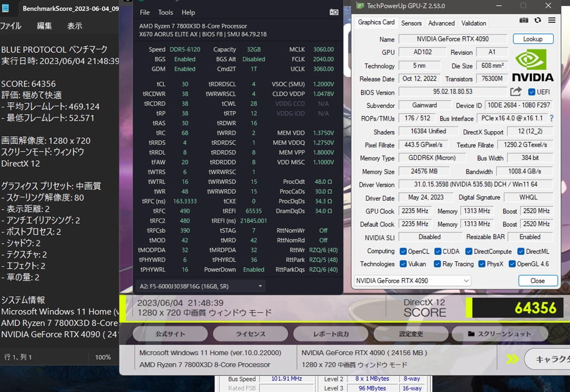Click the Lookup button in GPU-Z
Viewport: 570px width, 392px height.
coord(533,39)
